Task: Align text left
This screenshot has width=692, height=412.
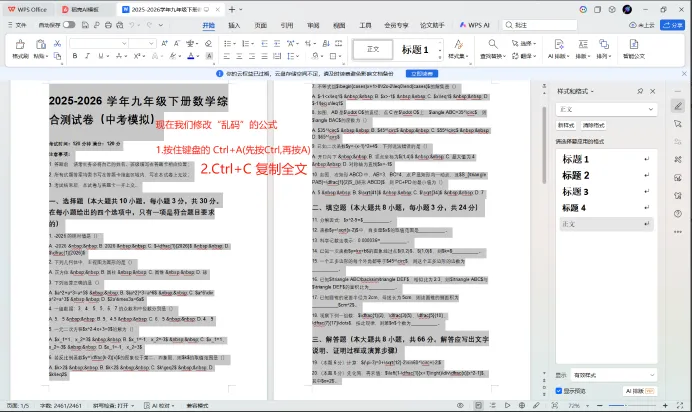Action: tap(227, 56)
